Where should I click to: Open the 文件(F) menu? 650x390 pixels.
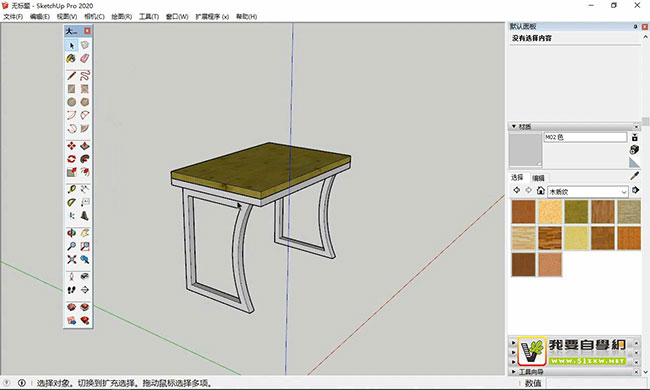(x=13, y=17)
